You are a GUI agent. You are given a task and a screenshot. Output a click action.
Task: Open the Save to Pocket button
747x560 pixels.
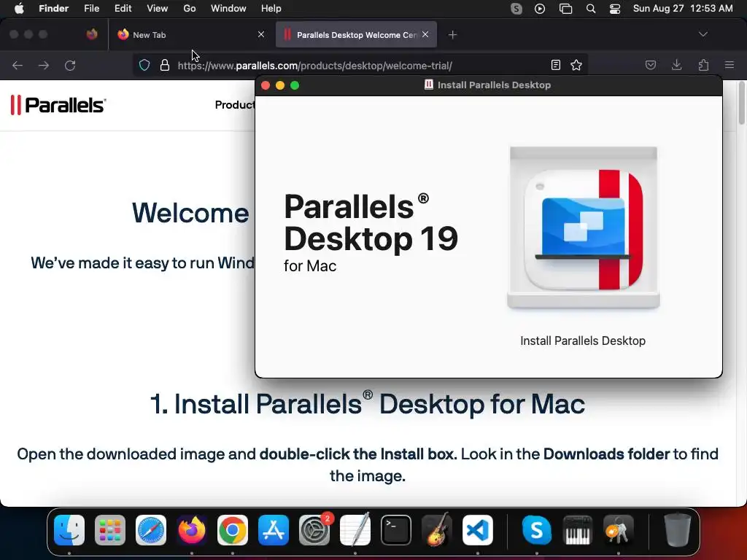click(651, 65)
